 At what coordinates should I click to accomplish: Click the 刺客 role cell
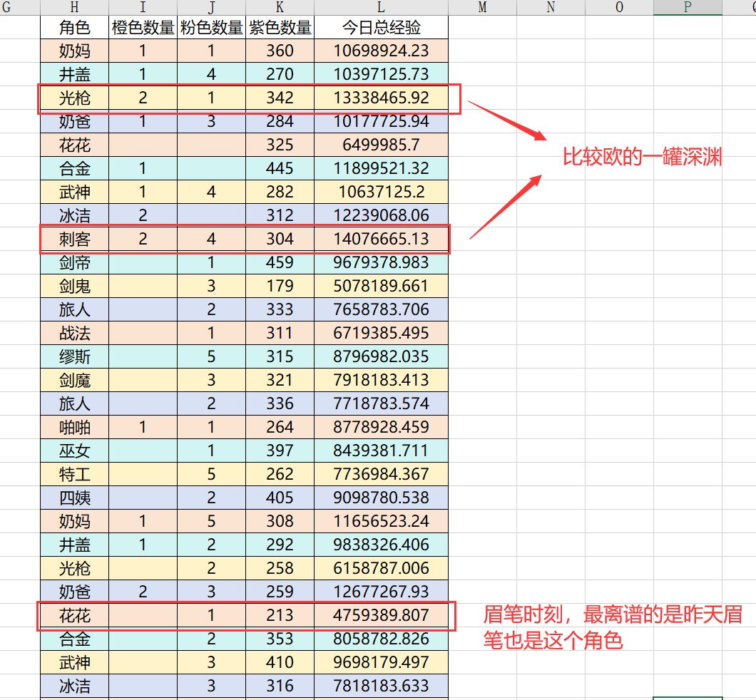(74, 240)
